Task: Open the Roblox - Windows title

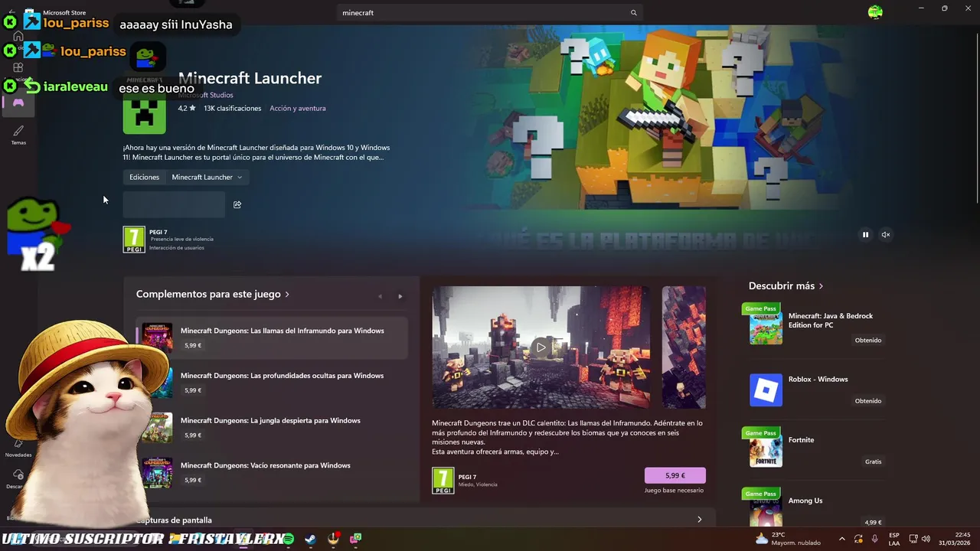Action: coord(818,379)
